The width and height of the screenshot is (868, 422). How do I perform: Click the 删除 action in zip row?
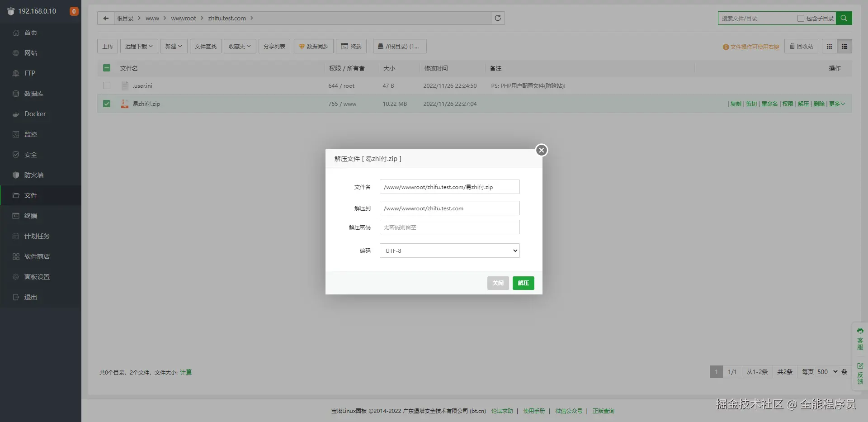819,104
